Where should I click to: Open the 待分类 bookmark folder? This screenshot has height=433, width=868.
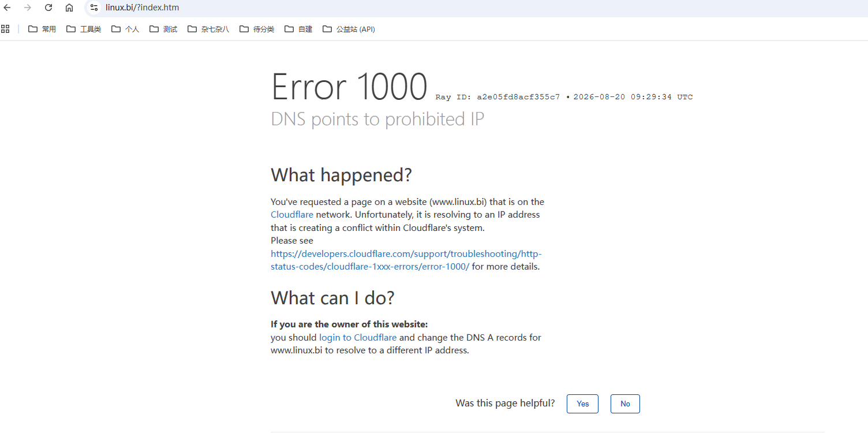[x=257, y=29]
